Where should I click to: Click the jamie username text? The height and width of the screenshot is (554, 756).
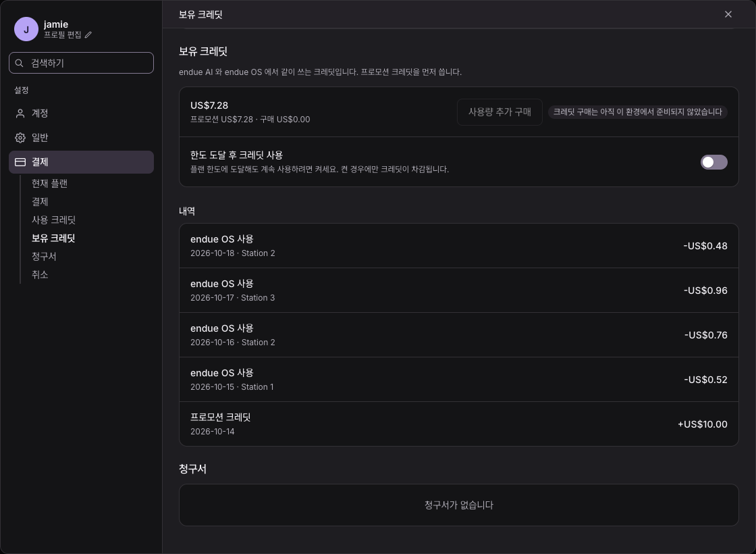56,24
